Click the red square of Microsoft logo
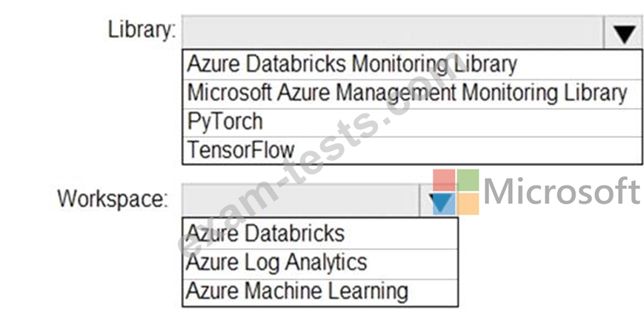This screenshot has height=309, width=644. click(x=444, y=180)
